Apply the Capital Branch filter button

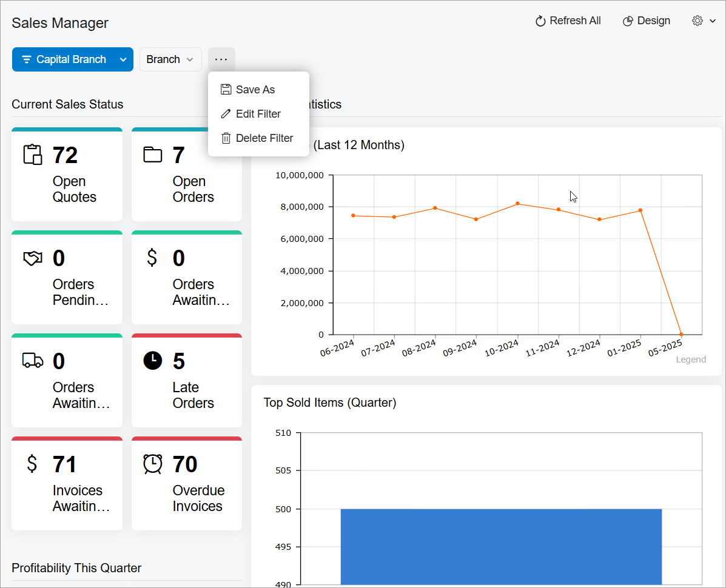pos(64,59)
